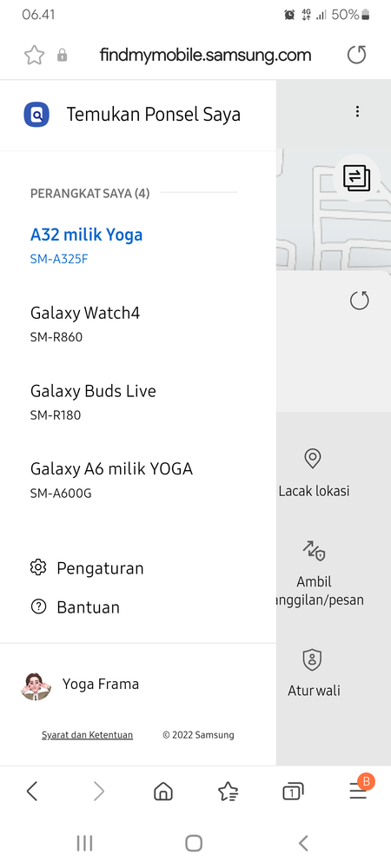Select Galaxy Watch4 from device list
The height and width of the screenshot is (868, 391).
tap(85, 323)
